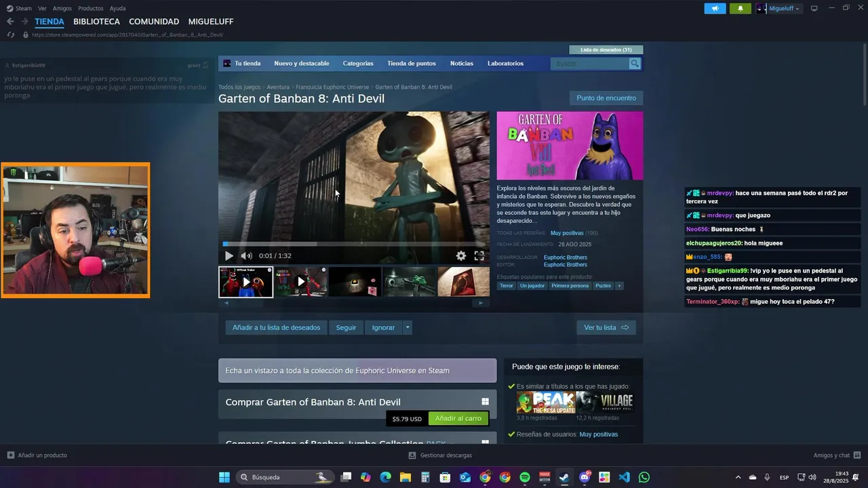Select the Un jugador tag
Image resolution: width=868 pixels, height=488 pixels.
532,286
